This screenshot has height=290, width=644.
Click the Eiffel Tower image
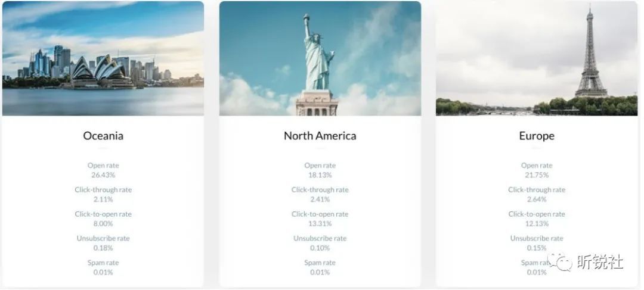click(x=537, y=58)
